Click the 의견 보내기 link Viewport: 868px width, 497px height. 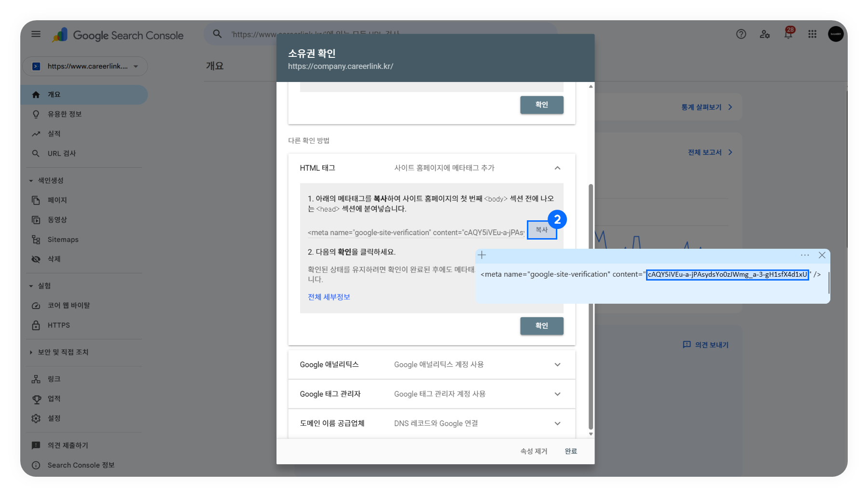[x=706, y=345]
